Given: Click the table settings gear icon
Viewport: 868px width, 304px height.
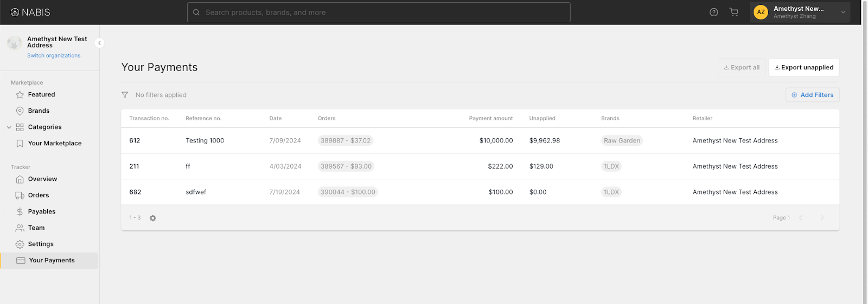Looking at the screenshot, I should point(153,218).
